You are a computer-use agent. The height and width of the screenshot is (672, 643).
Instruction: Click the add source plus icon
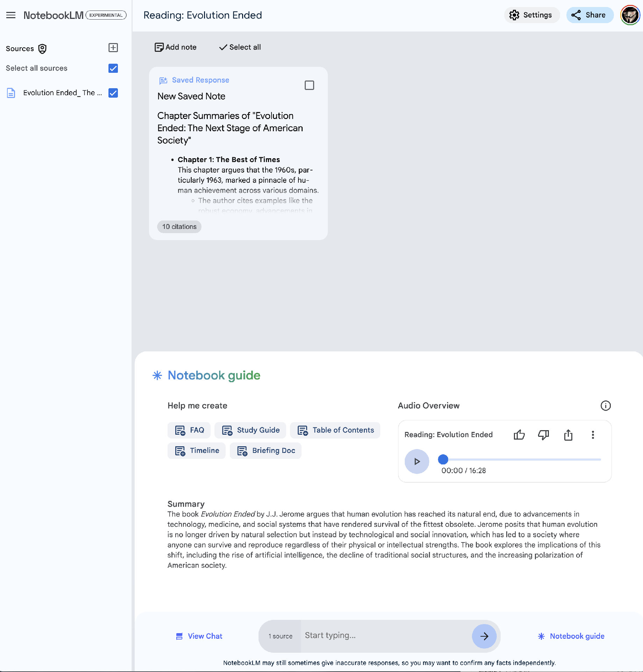coord(113,48)
